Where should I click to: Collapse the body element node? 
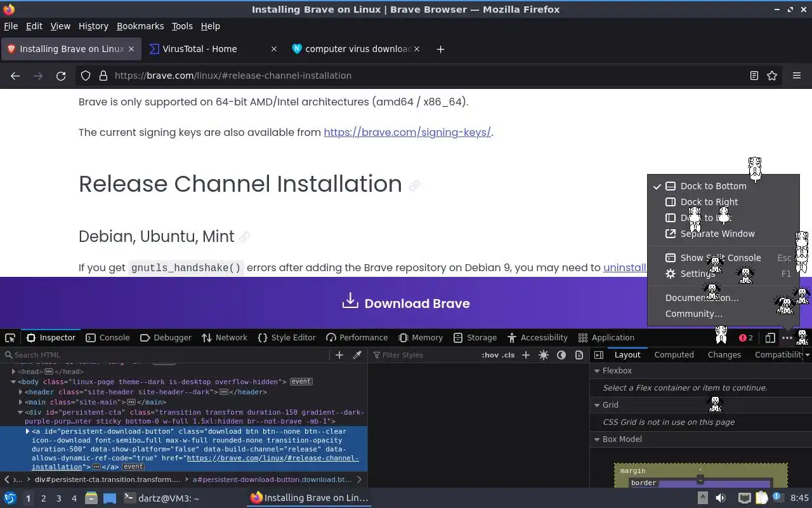(x=13, y=382)
